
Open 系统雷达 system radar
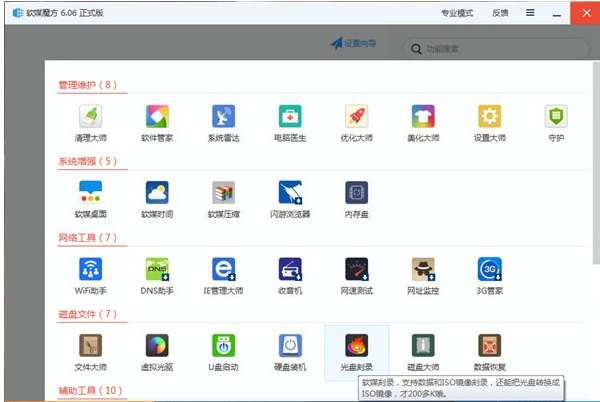point(223,116)
